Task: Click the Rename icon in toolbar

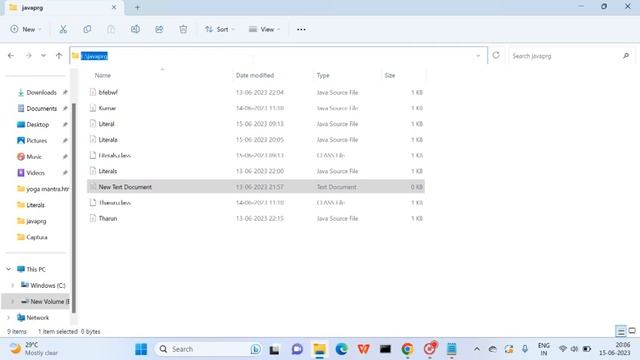Action: 135,29
